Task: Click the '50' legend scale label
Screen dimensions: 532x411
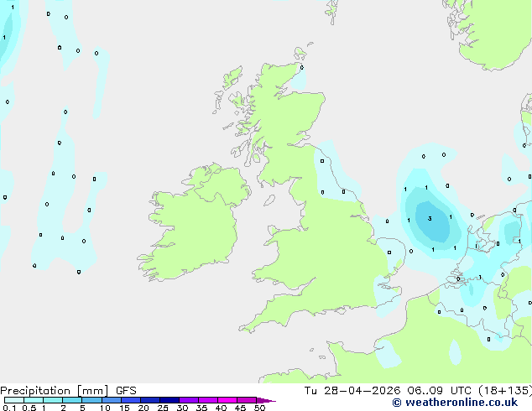Action: (x=259, y=408)
